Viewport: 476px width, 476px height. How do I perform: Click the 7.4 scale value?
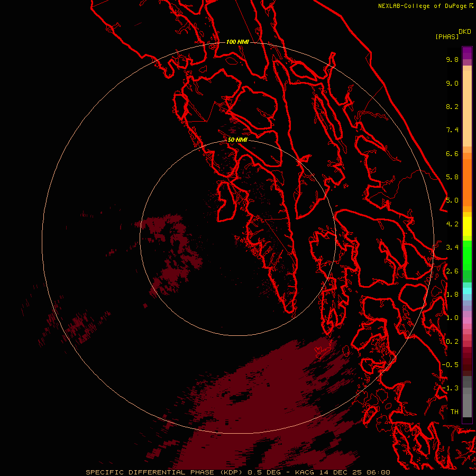point(452,130)
